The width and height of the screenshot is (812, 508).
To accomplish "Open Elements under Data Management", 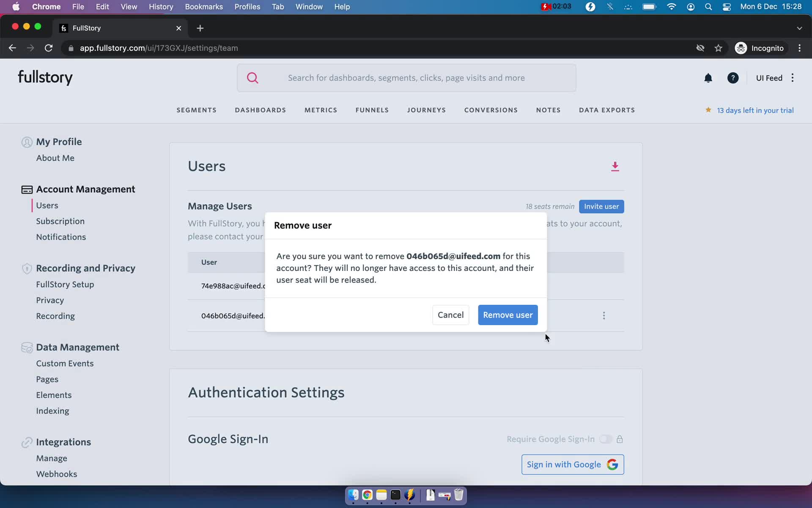I will [x=54, y=395].
